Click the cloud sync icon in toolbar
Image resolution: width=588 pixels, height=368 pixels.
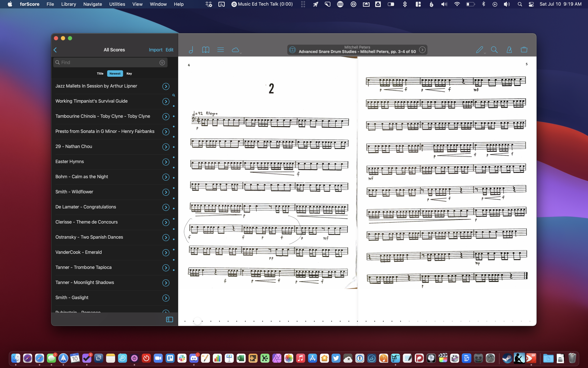click(x=235, y=50)
